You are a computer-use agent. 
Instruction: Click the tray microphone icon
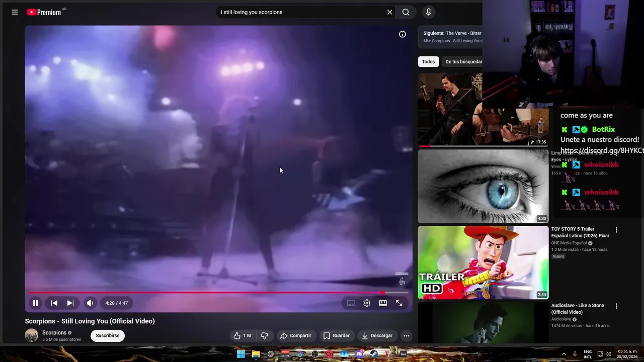[x=575, y=354]
